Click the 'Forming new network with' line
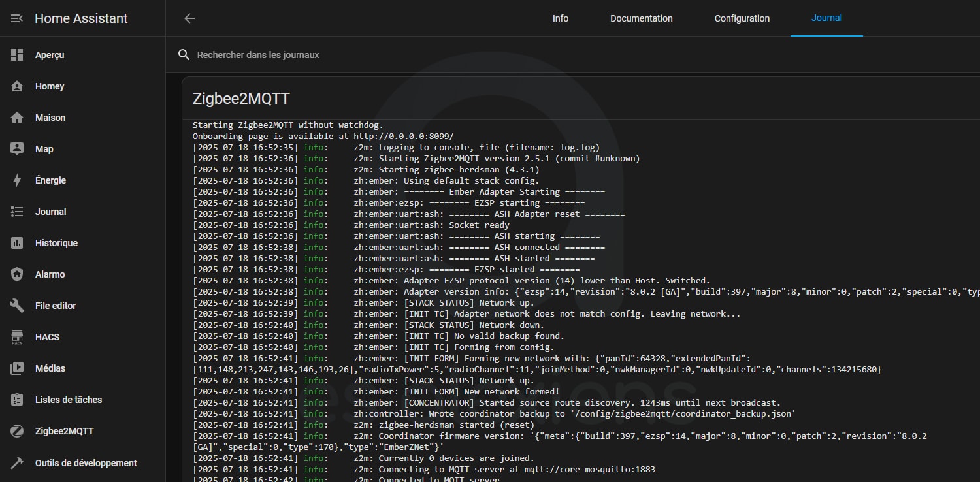Image resolution: width=980 pixels, height=482 pixels. click(537, 364)
